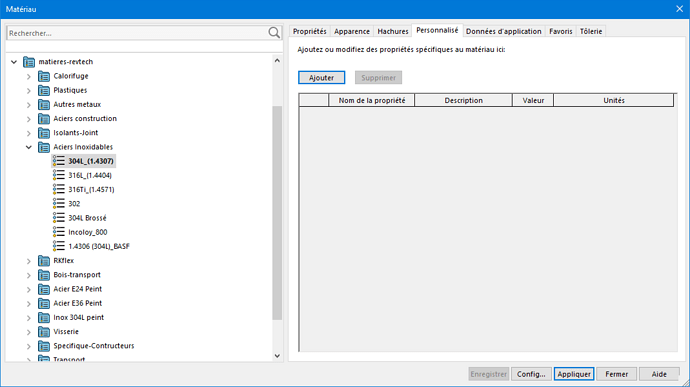Open the Tôlerie tab
The image size is (690, 387).
point(591,31)
